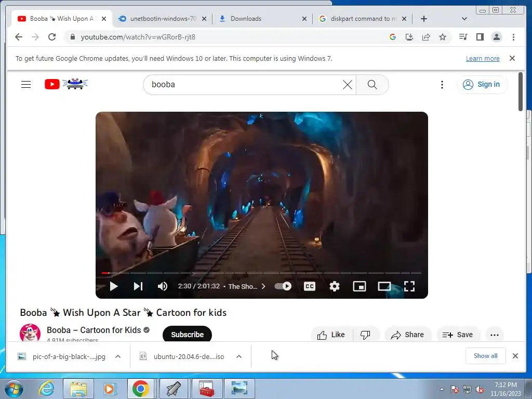This screenshot has width=532, height=399.
Task: Click the Sign in button
Action: pyautogui.click(x=482, y=85)
